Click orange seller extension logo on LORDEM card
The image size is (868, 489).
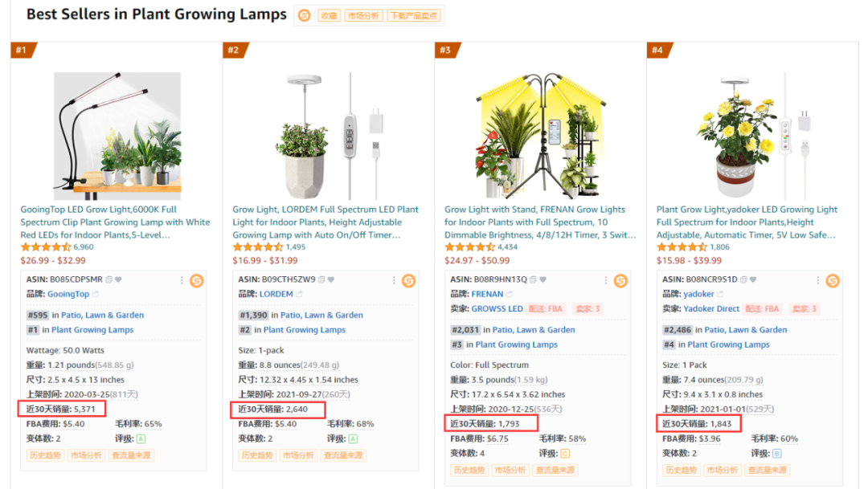click(x=408, y=280)
